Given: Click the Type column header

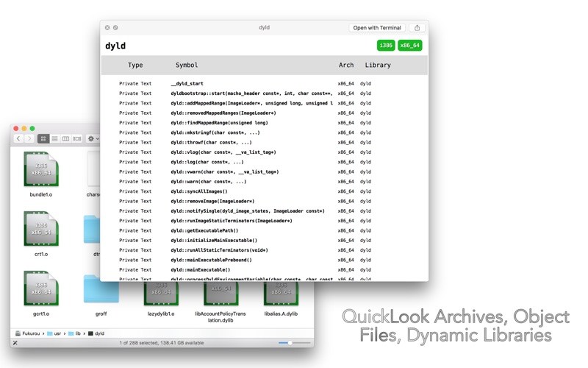Looking at the screenshot, I should (135, 65).
